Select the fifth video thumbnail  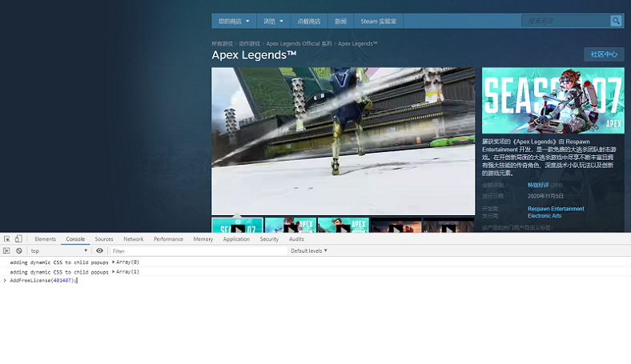(x=448, y=226)
